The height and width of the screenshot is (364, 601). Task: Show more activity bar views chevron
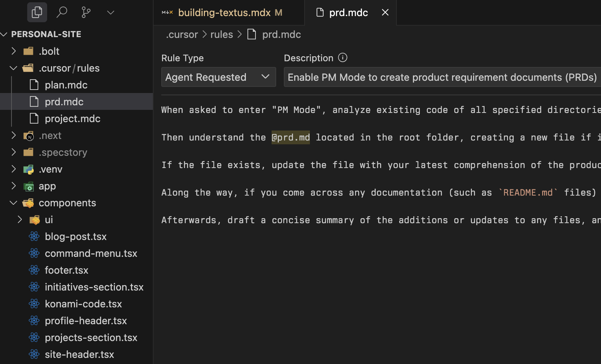pyautogui.click(x=111, y=13)
